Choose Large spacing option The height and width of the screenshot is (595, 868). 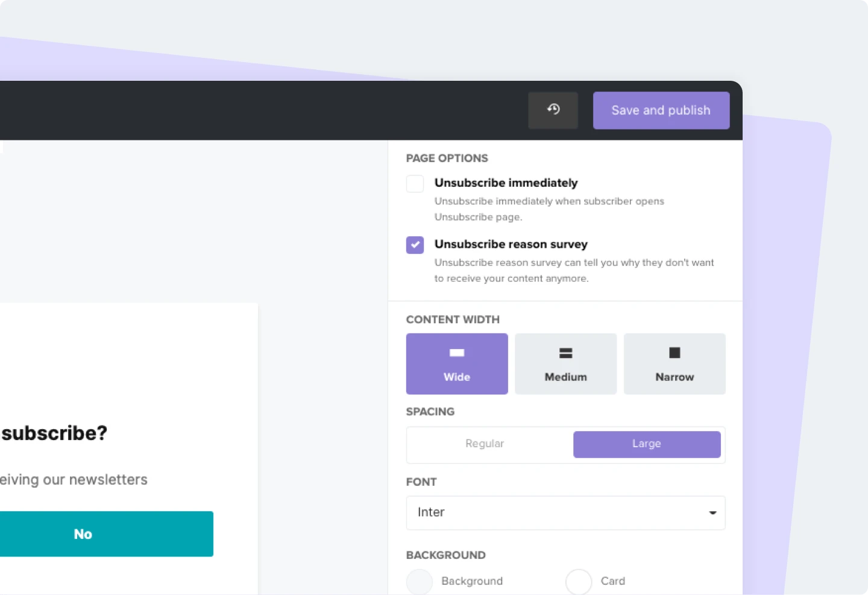[x=647, y=444]
